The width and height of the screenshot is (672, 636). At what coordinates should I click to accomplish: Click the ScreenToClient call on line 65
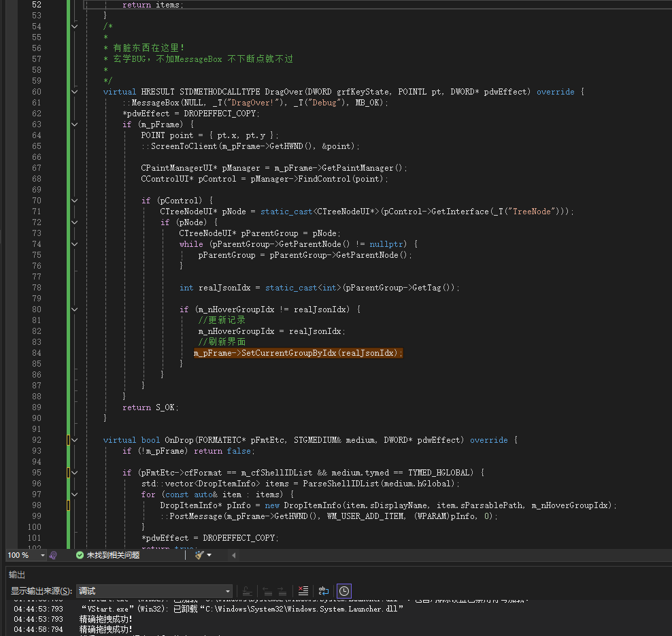(250, 146)
